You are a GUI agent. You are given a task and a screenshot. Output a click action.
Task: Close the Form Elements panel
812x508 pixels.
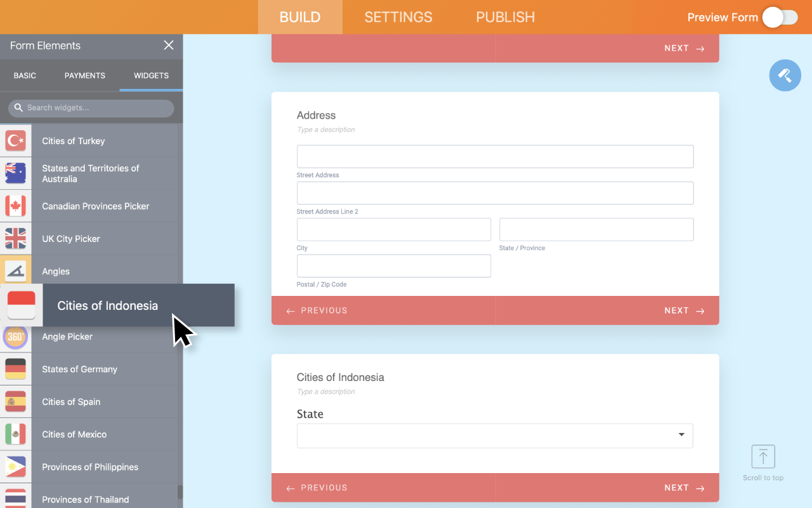168,45
